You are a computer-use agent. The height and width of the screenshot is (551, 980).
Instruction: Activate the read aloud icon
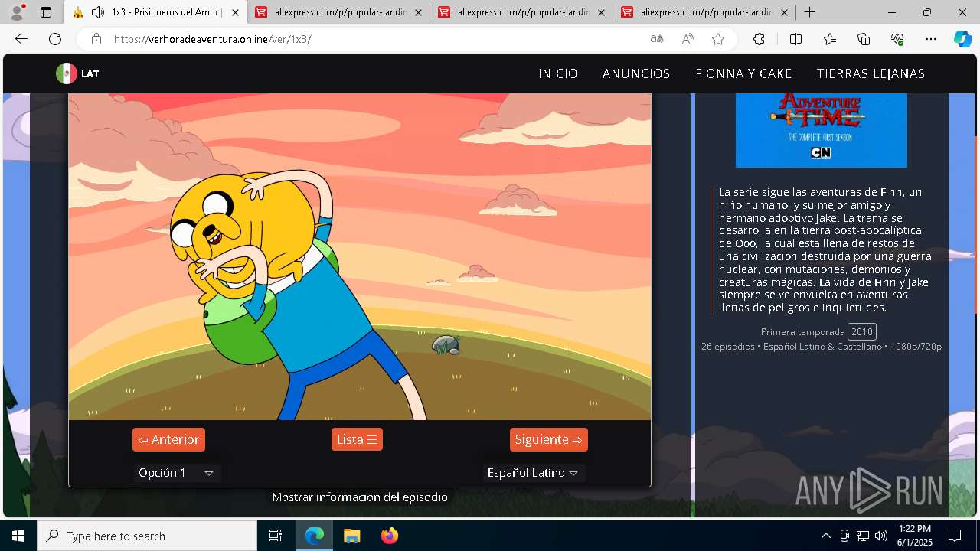tap(688, 39)
